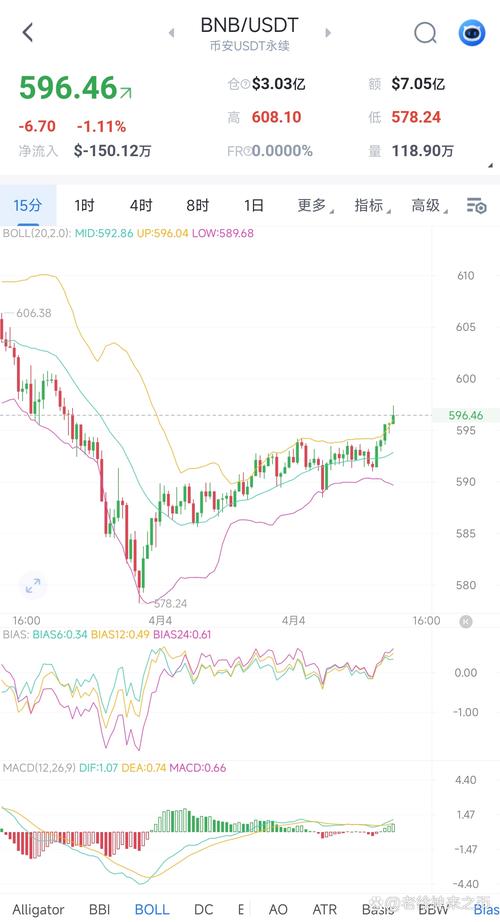Select the 1日 timeframe tab

pyautogui.click(x=254, y=205)
